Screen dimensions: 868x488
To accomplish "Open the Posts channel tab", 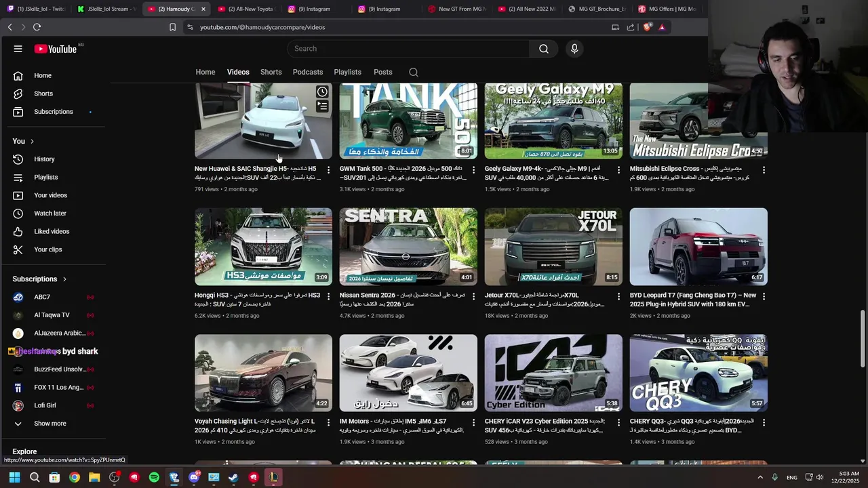I will click(383, 72).
